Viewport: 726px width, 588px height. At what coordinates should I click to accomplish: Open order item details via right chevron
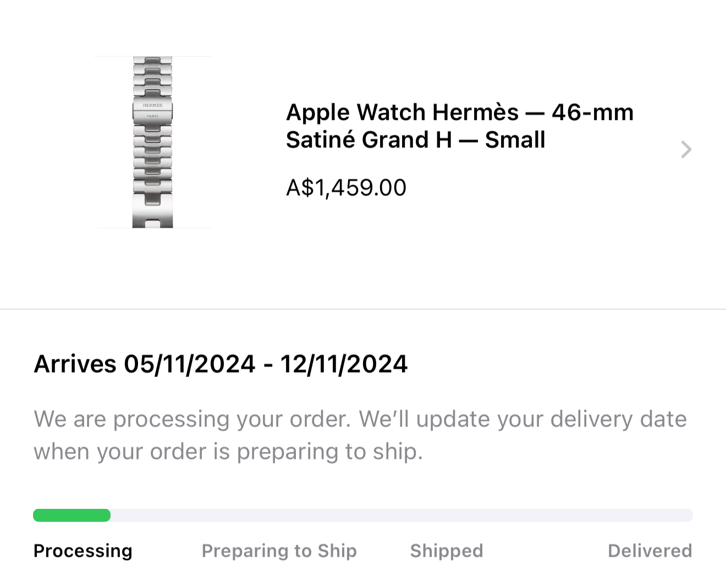(686, 149)
